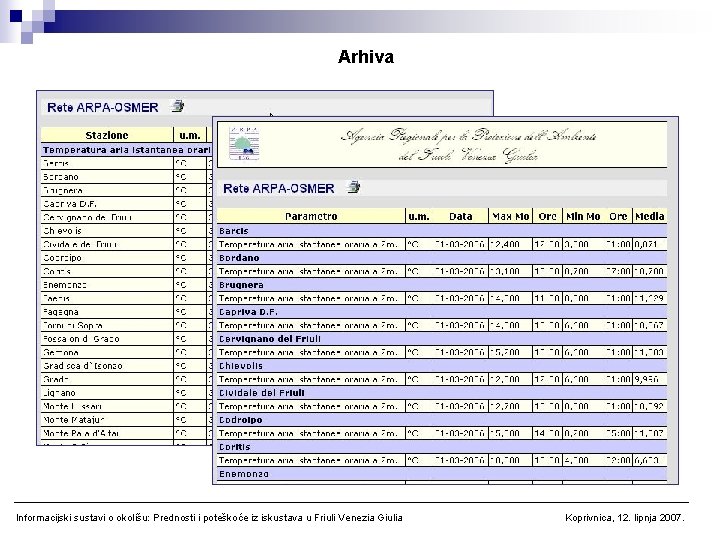This screenshot has height=540, width=720.
Task: Click the Temperatura aria istantanea orari heading
Action: 126,150
